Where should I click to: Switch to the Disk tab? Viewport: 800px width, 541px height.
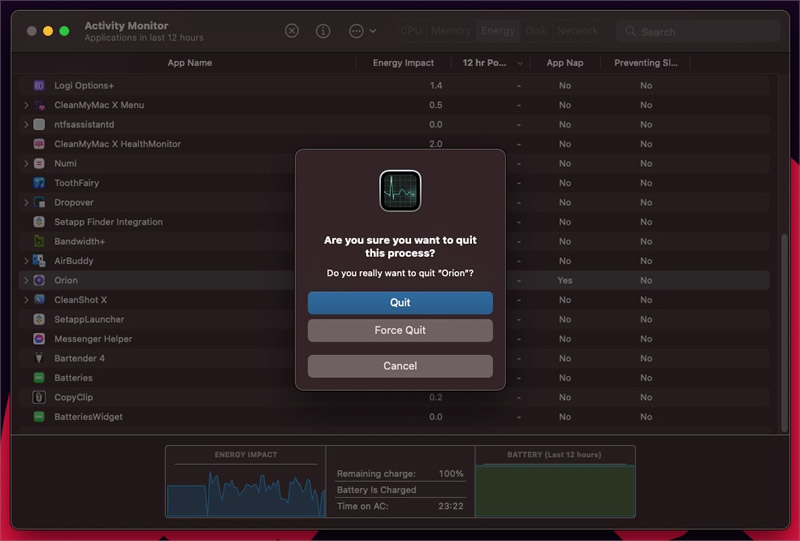pyautogui.click(x=536, y=31)
